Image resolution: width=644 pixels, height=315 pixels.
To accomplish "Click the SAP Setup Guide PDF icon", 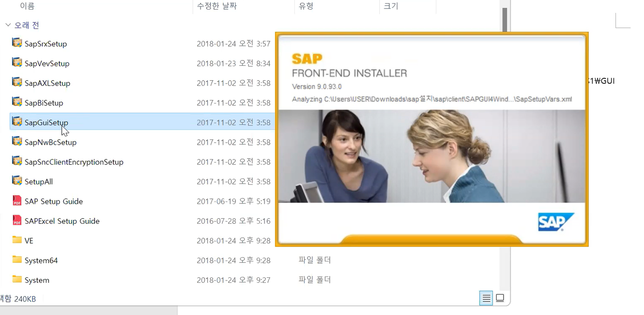I will point(17,201).
